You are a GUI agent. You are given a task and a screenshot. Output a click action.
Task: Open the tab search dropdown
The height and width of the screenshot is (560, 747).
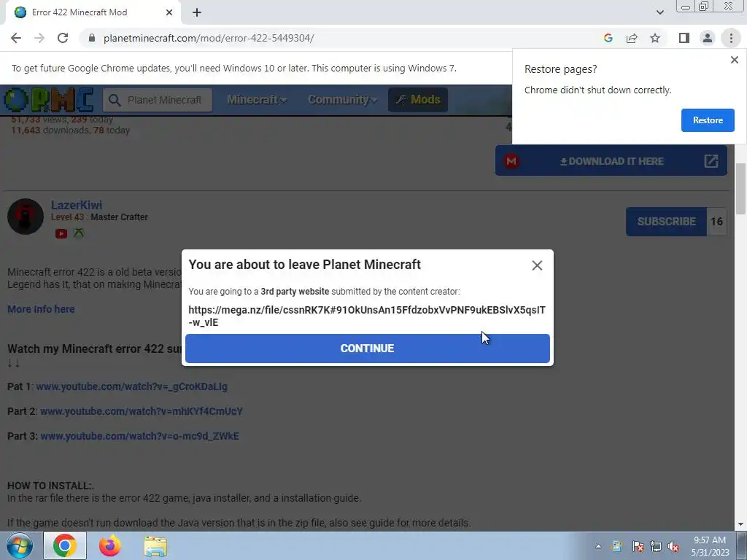659,12
